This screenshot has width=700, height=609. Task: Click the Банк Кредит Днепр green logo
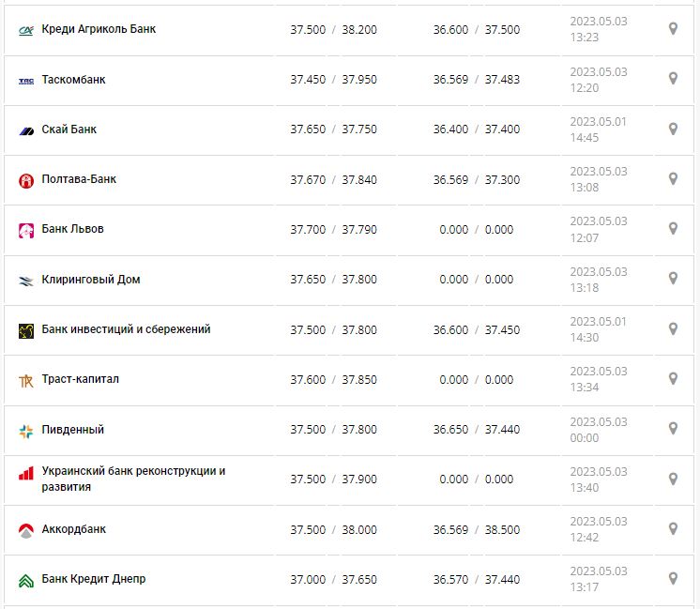[x=26, y=580]
